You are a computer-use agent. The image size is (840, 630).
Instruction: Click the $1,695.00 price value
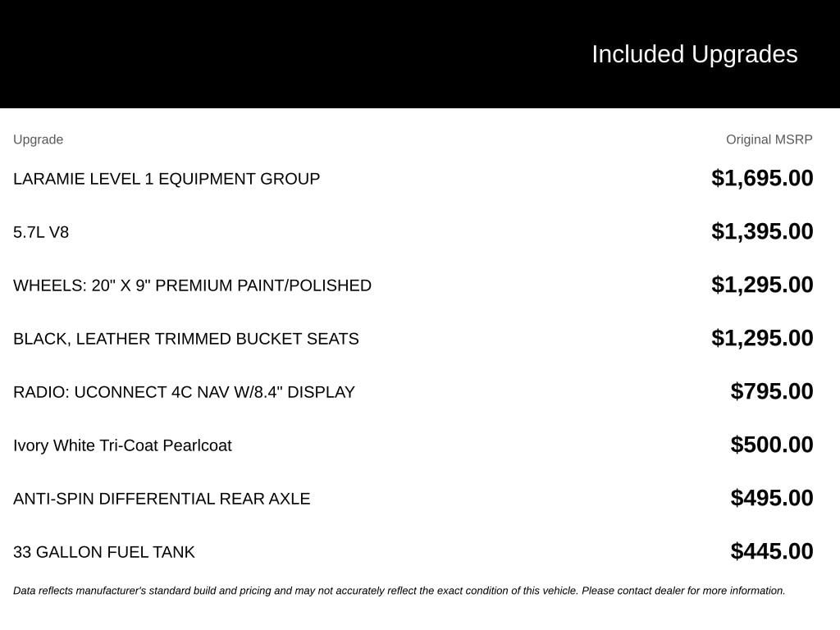(x=762, y=178)
